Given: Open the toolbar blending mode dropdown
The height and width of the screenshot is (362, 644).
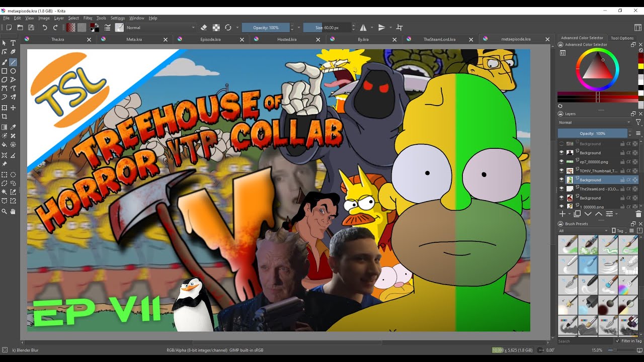Looking at the screenshot, I should [160, 28].
